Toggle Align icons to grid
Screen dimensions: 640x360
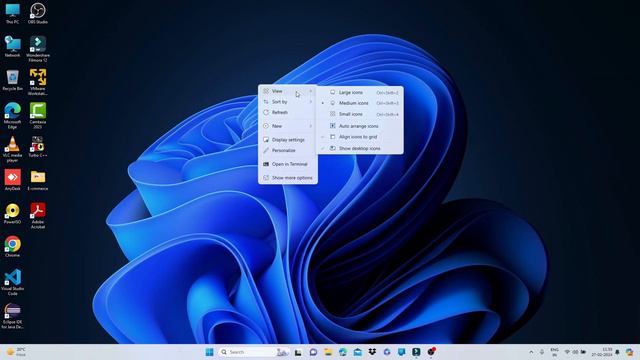point(361,137)
